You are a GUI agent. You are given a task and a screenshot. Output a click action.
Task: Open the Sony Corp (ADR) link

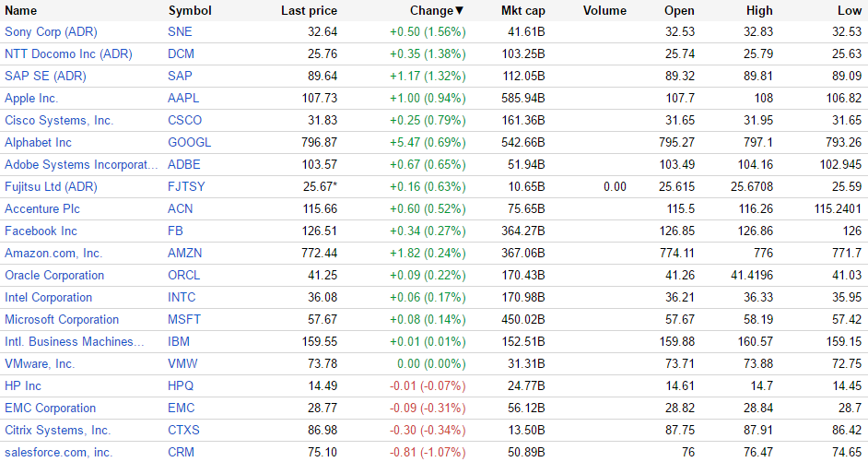(x=51, y=31)
